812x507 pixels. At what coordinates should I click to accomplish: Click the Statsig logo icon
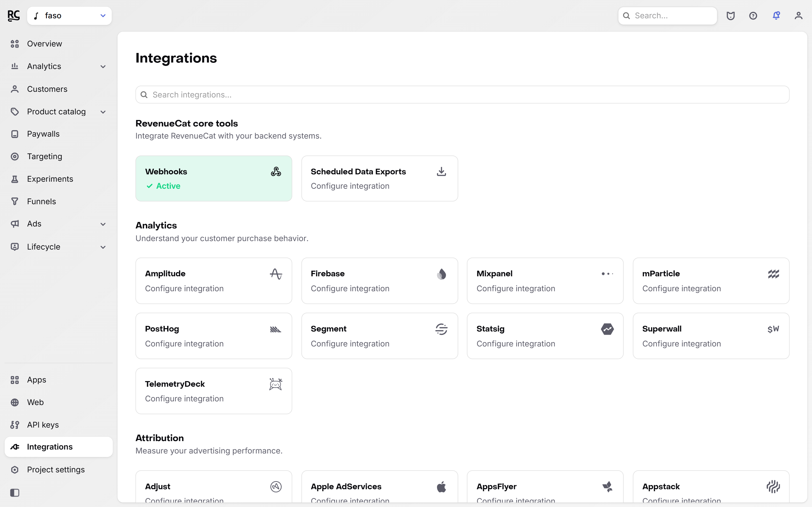click(607, 329)
